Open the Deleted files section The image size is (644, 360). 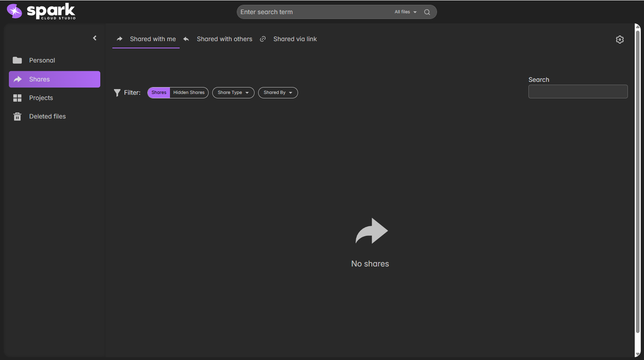tap(47, 117)
